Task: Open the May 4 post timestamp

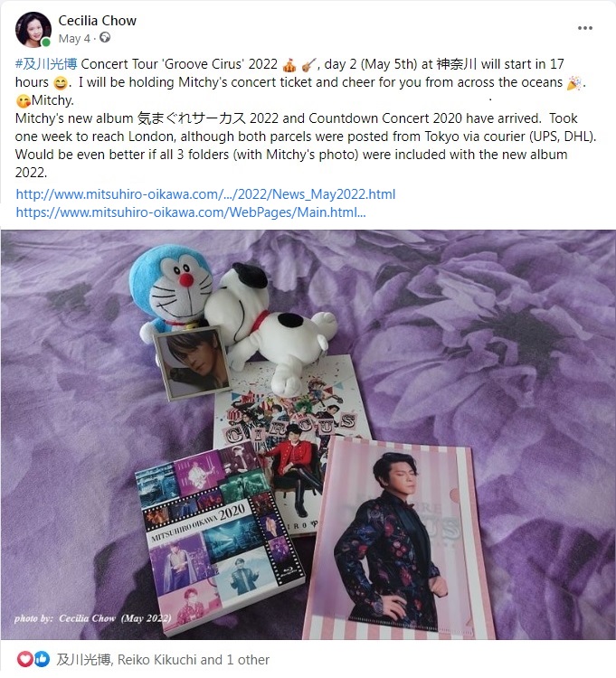Action: [x=74, y=39]
